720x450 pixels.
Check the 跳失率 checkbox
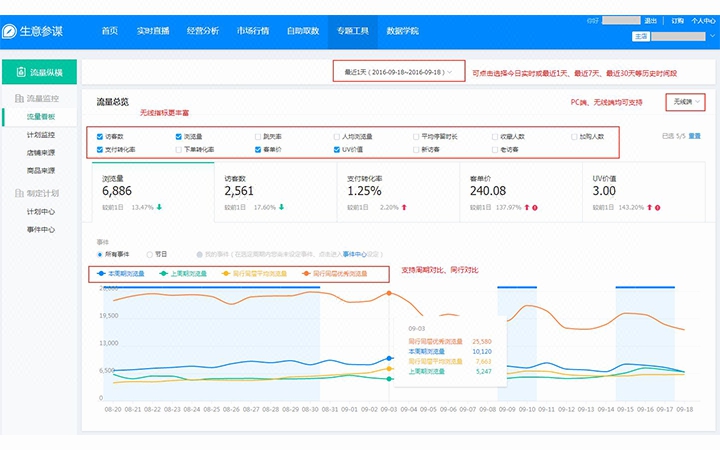tap(258, 137)
